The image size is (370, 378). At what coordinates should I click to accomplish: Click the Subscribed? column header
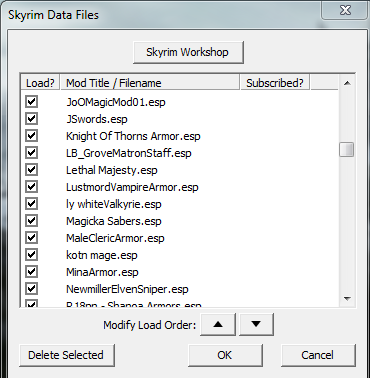point(275,83)
